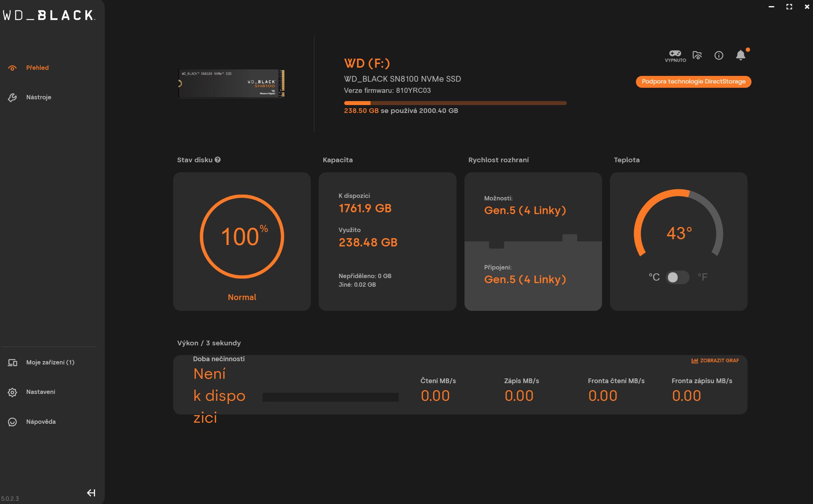Open the Nástroje menu item
The image size is (813, 504).
click(x=39, y=97)
